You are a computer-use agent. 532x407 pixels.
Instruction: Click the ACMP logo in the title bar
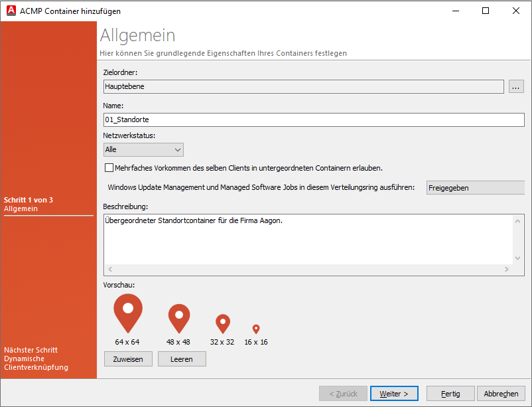(x=10, y=11)
